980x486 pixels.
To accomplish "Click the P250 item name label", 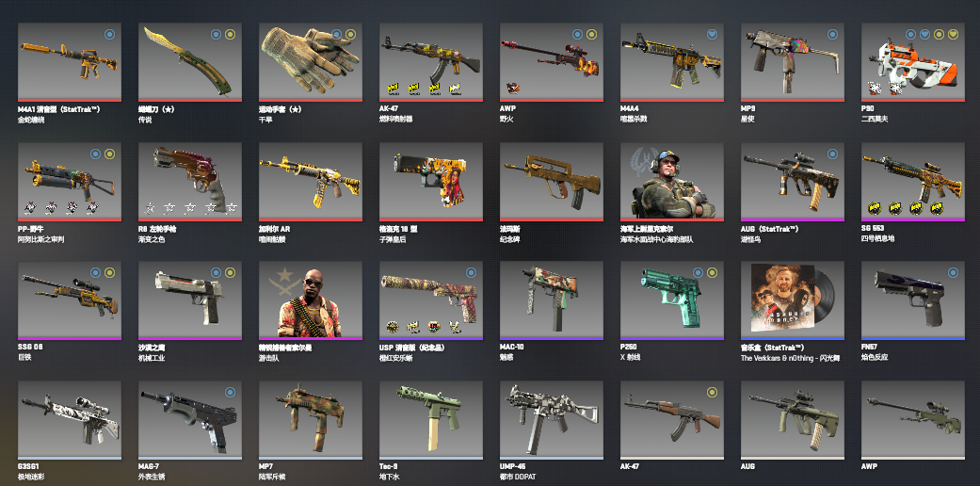I will (x=631, y=348).
